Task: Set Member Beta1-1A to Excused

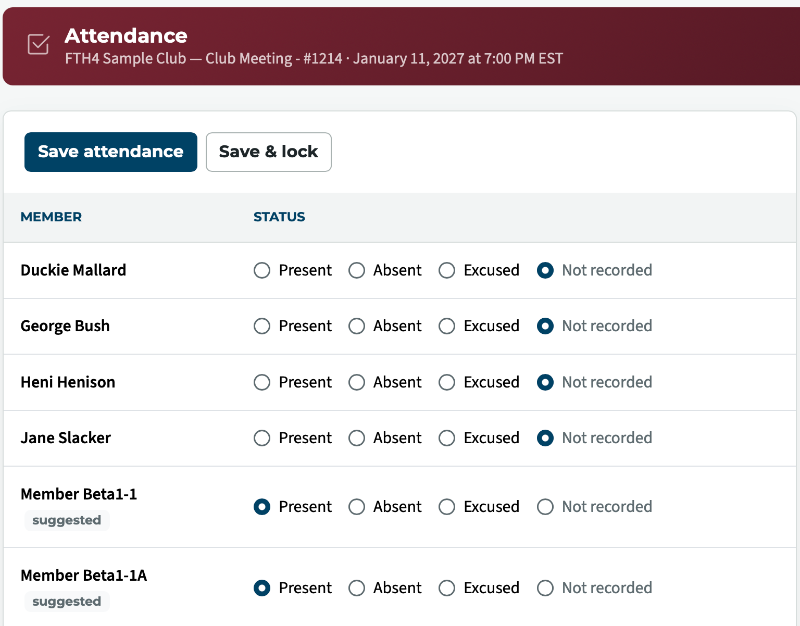Action: coord(447,588)
